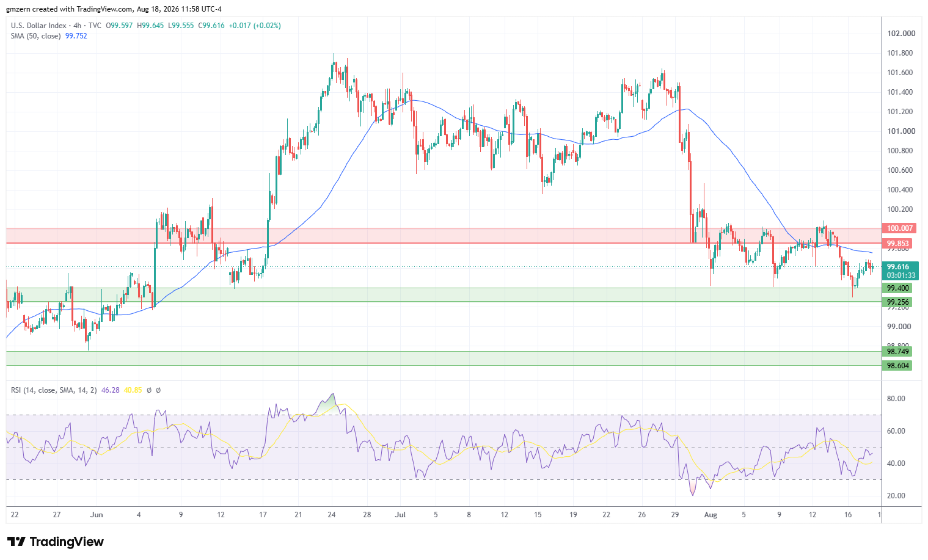Click the 40.00 level on RSI axis
Viewport: 928px width, 560px height.
896,464
